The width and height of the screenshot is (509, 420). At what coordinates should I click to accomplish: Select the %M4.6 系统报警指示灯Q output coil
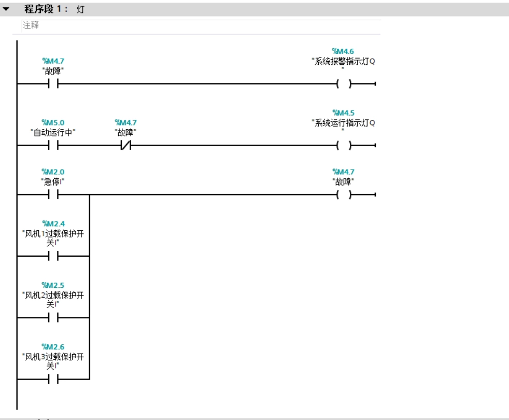pos(344,84)
